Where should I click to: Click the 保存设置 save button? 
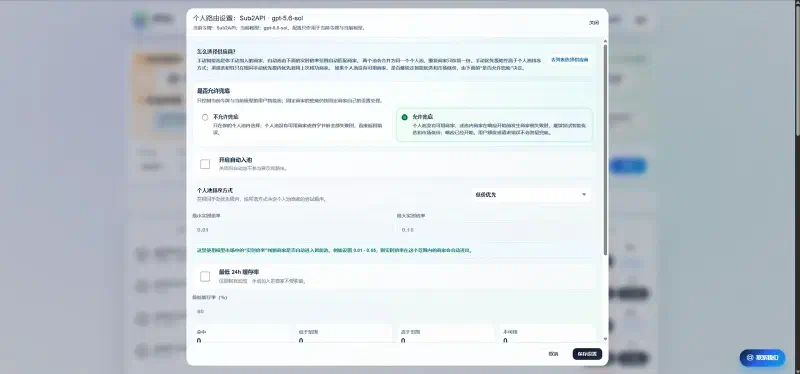click(x=587, y=354)
